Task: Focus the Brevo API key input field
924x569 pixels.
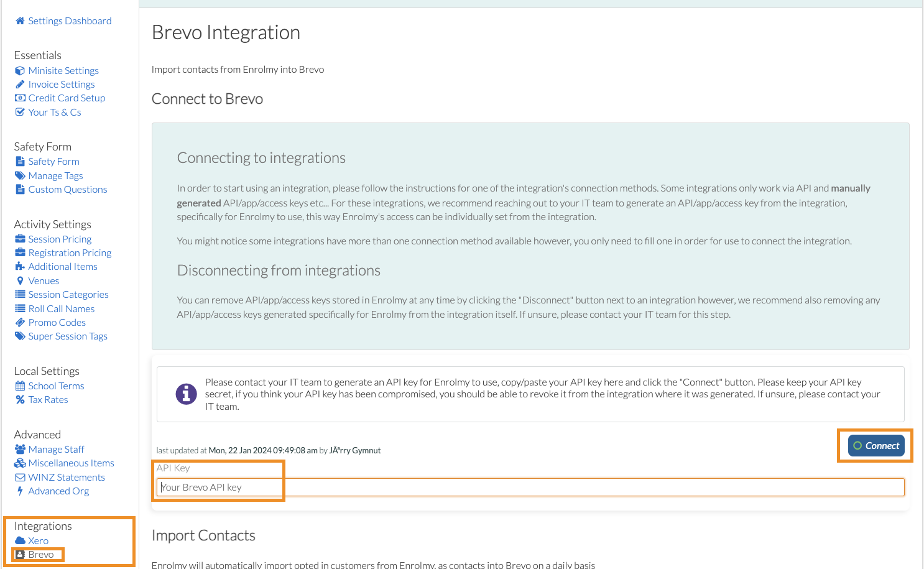Action: 530,488
